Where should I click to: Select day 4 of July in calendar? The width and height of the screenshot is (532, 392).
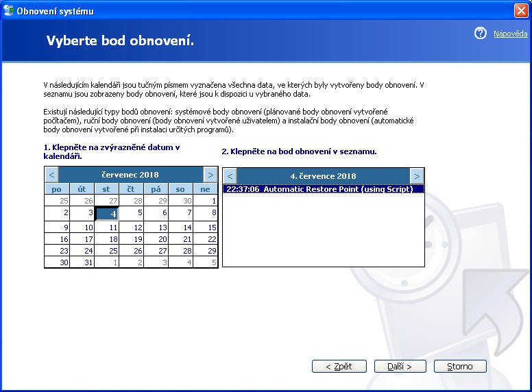pos(106,214)
